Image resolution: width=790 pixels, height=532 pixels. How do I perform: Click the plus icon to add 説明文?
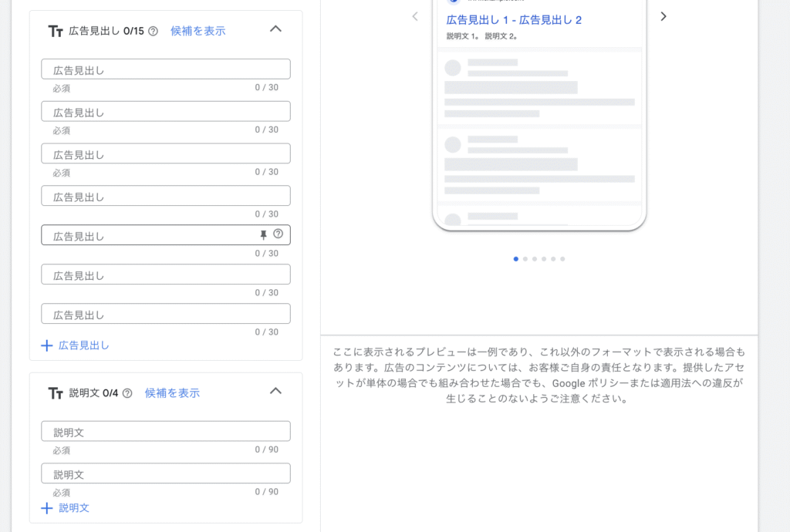click(x=47, y=508)
